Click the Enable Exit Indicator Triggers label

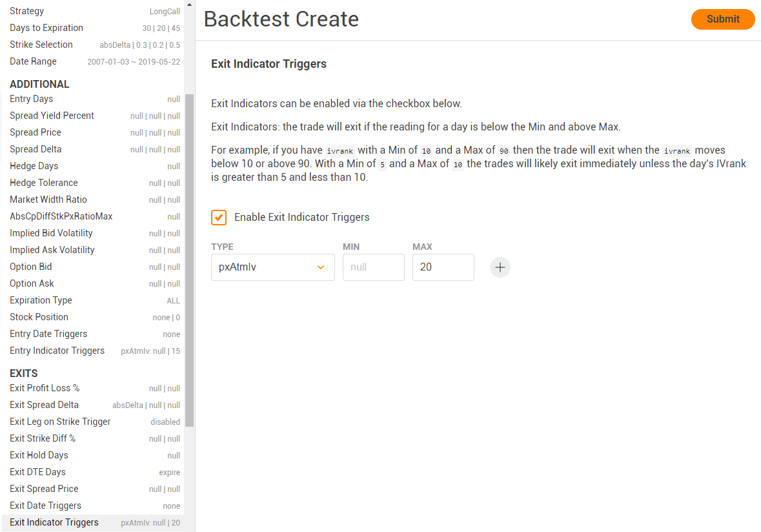coord(302,218)
